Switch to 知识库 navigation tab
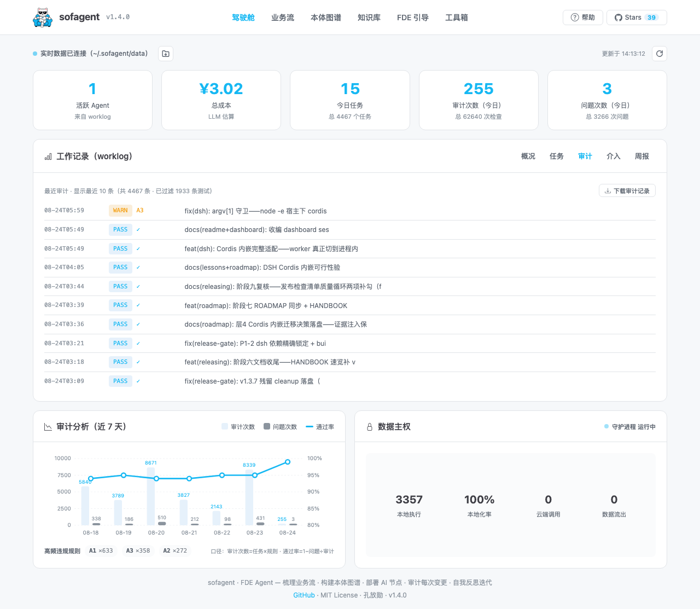This screenshot has width=700, height=609. [x=369, y=18]
